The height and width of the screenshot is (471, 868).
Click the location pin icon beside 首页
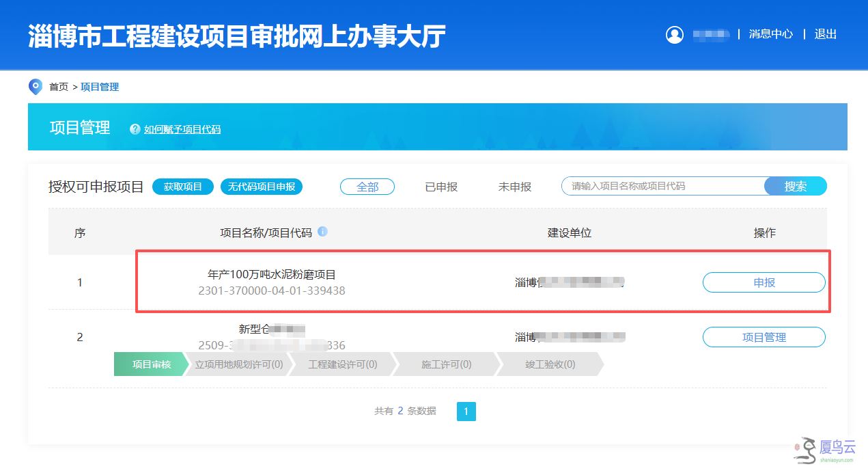point(36,87)
